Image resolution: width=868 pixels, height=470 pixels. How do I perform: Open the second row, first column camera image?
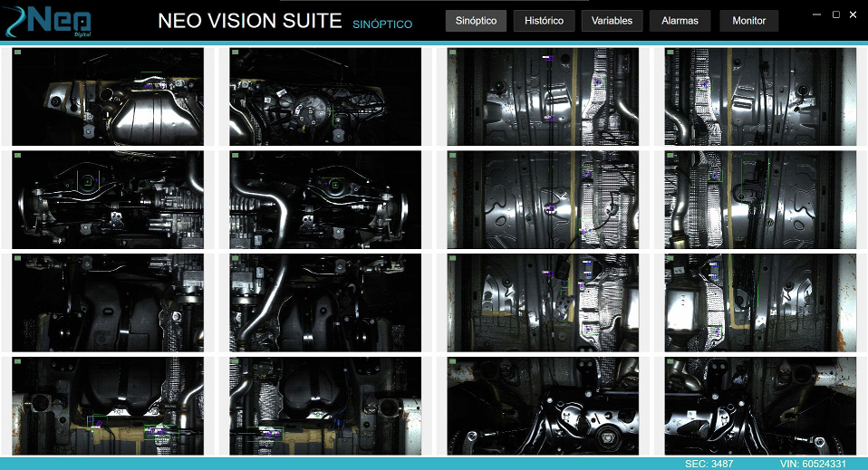108,199
